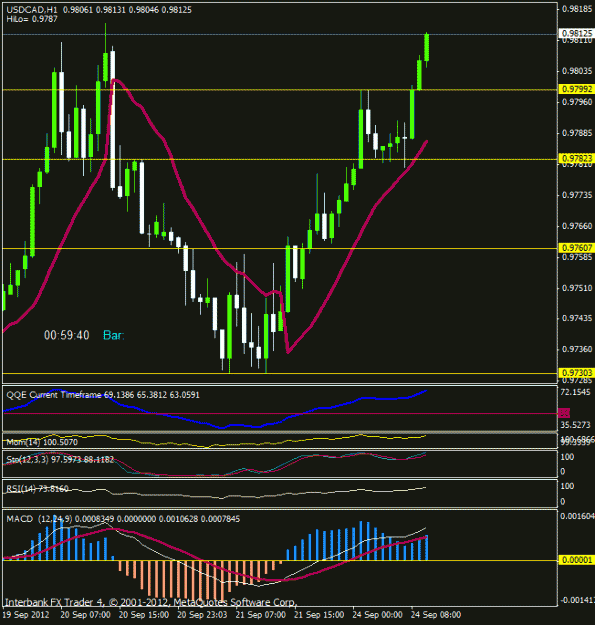The height and width of the screenshot is (625, 595).
Task: Click the MACD (12,24,9) indicator label
Action: tap(123, 519)
